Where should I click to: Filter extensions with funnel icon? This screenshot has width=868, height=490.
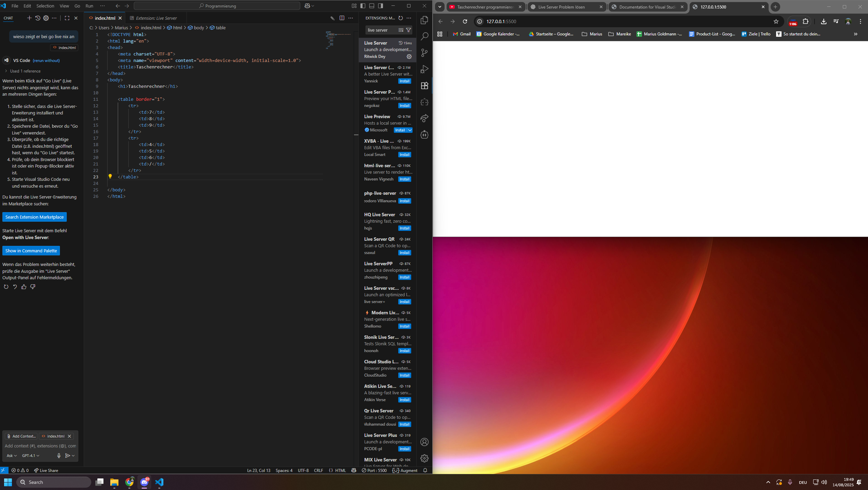click(408, 30)
